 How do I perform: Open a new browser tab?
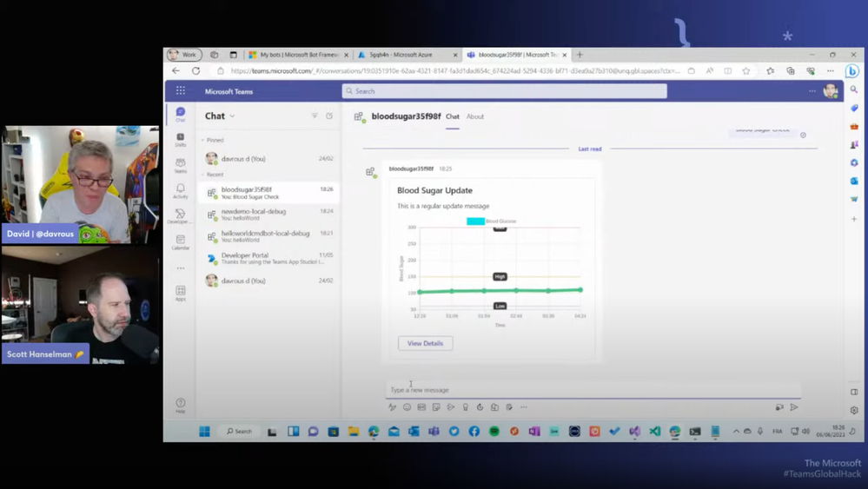click(x=580, y=55)
